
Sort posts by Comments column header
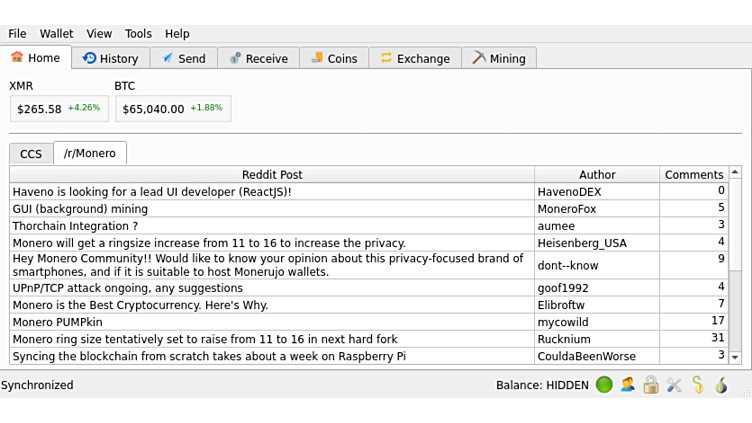[693, 174]
